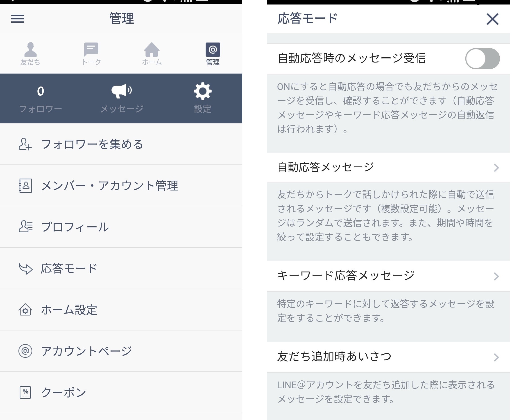Open ホーム設定 from the list
This screenshot has width=512, height=420.
coord(69,310)
